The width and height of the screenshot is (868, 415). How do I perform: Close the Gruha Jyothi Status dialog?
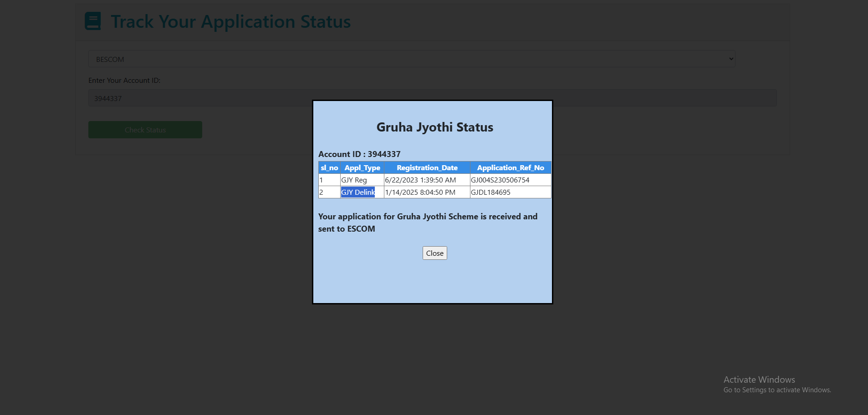[x=434, y=253]
